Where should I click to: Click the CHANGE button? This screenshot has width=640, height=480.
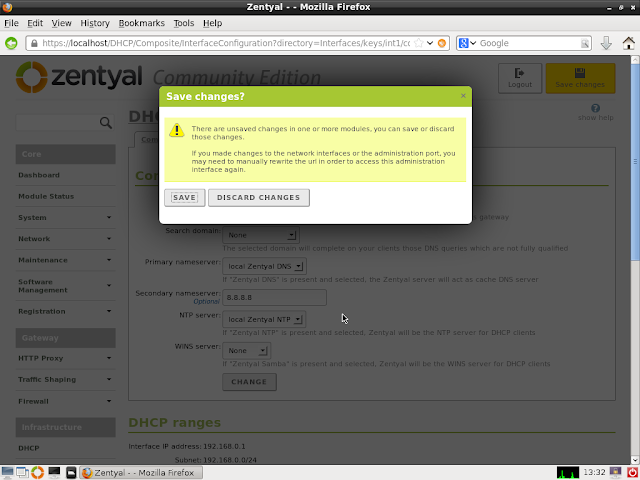[249, 382]
